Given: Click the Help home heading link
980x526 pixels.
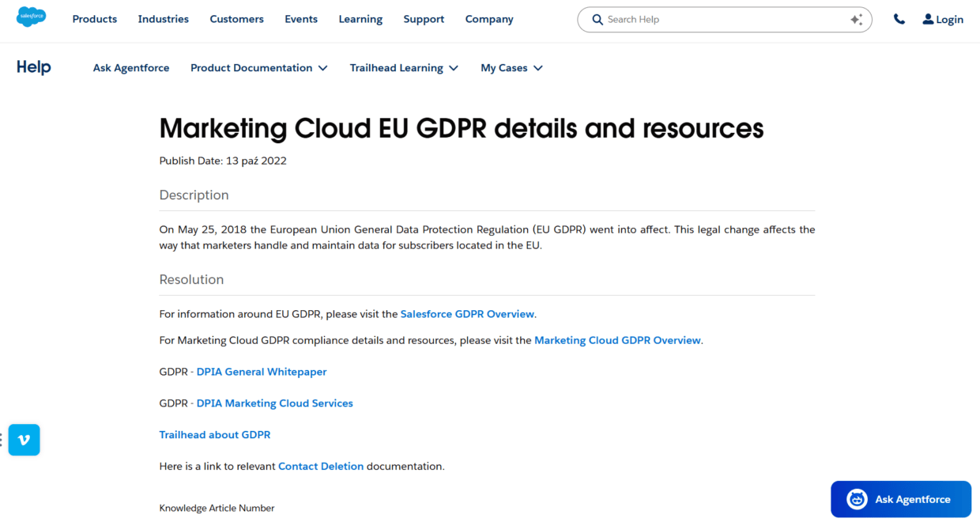Looking at the screenshot, I should (x=34, y=67).
